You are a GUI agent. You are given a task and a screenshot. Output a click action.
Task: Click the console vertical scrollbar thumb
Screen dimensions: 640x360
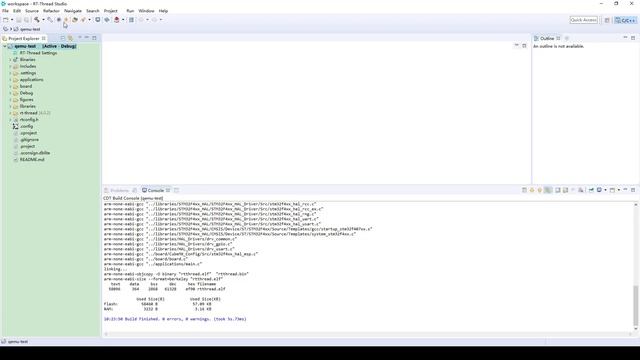[x=636, y=305]
